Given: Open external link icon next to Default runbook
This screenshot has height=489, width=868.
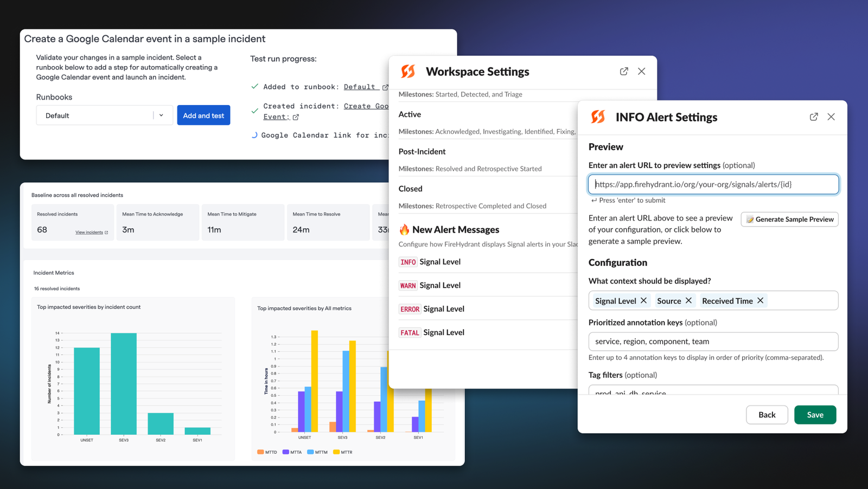Looking at the screenshot, I should (385, 87).
